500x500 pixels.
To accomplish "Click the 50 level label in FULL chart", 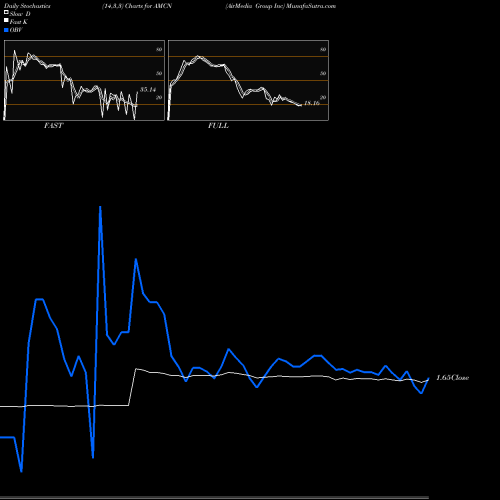I will (x=323, y=73).
